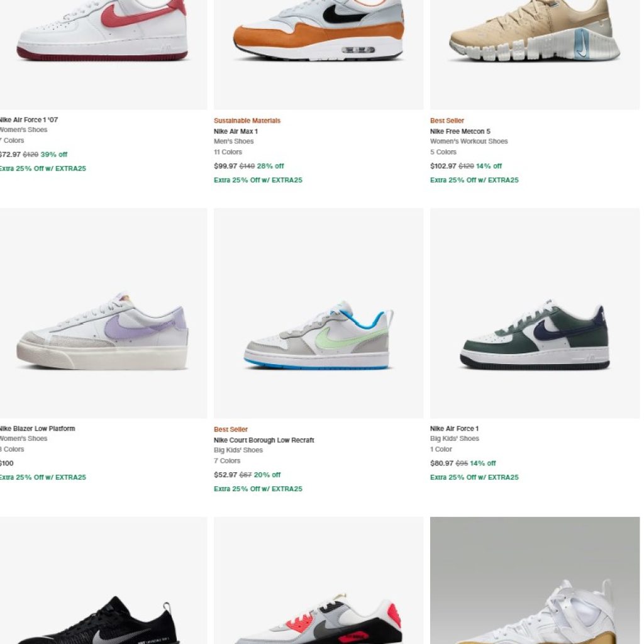Click the 11 Colors text under Air Max 1
This screenshot has width=644, height=644.
(x=228, y=152)
